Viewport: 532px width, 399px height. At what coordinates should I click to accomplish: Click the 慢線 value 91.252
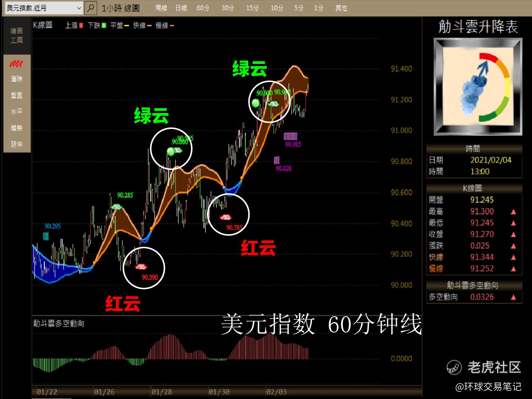(482, 269)
